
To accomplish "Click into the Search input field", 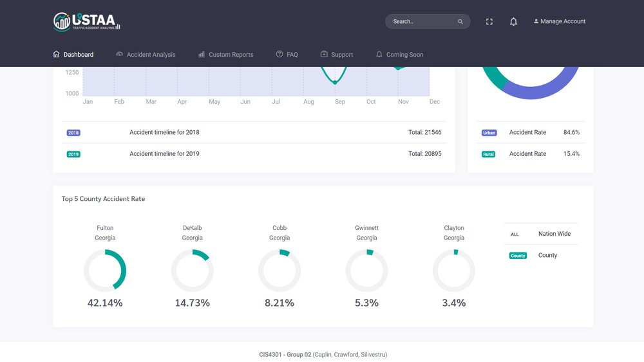I will pyautogui.click(x=422, y=22).
